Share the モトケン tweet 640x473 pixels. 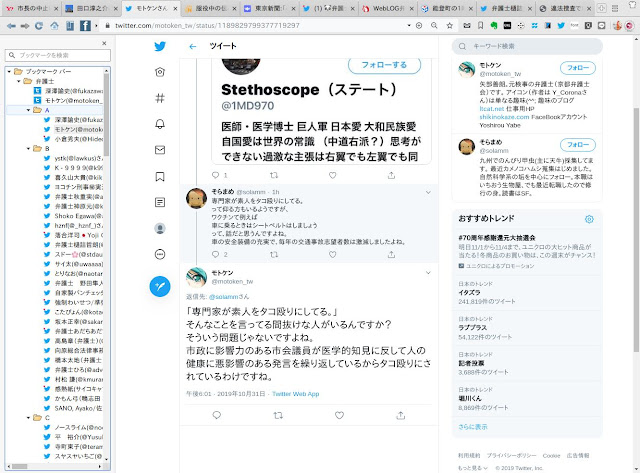tap(400, 415)
